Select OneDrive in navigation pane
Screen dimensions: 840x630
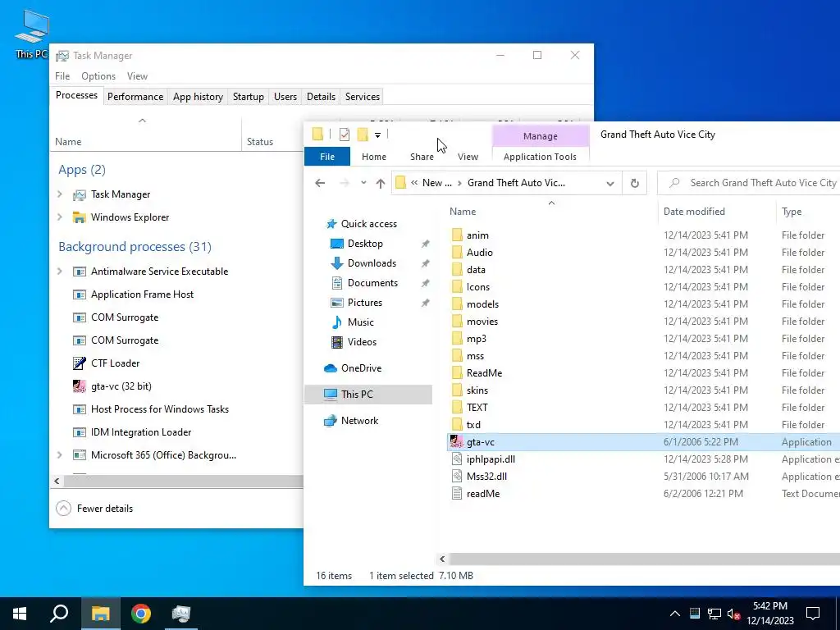point(361,368)
